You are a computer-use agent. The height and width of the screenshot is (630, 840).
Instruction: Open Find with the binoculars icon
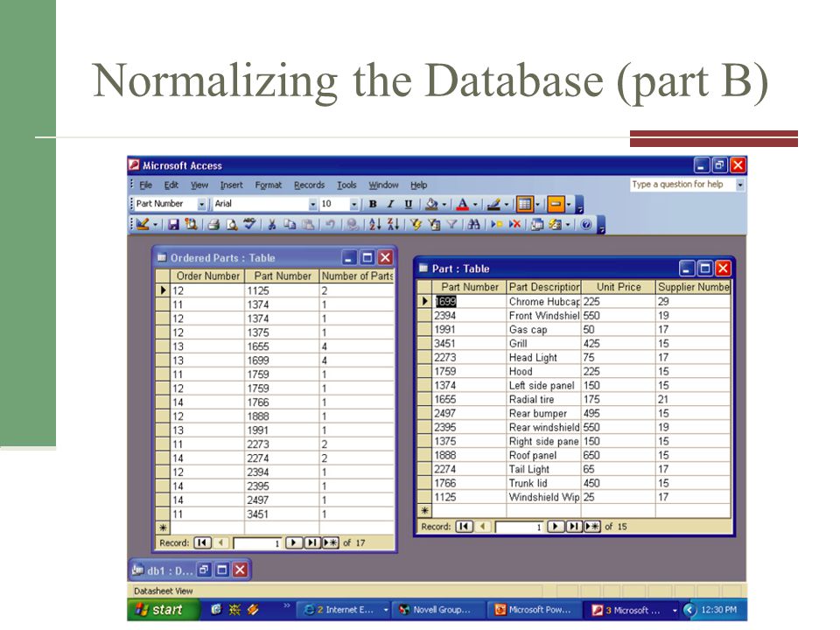pyautogui.click(x=473, y=225)
